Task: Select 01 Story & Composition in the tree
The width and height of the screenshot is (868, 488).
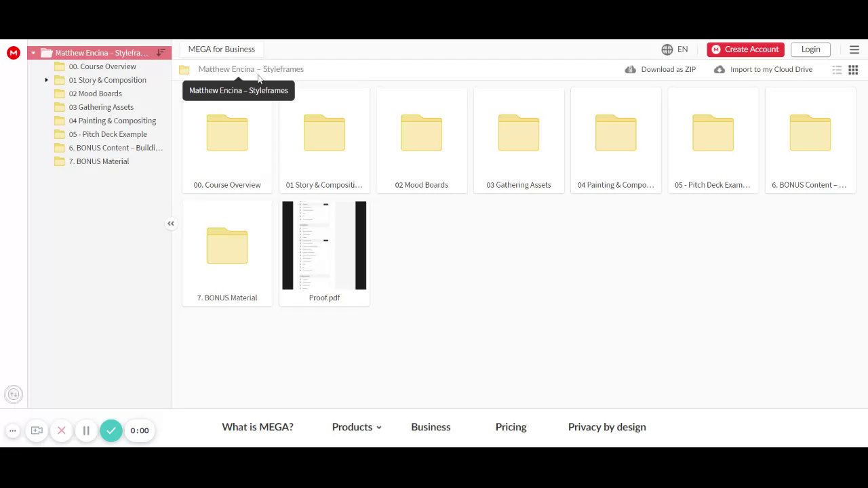Action: (107, 80)
